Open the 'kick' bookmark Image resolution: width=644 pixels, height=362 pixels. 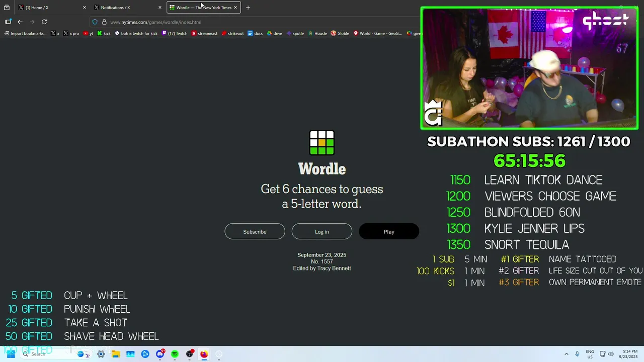104,34
